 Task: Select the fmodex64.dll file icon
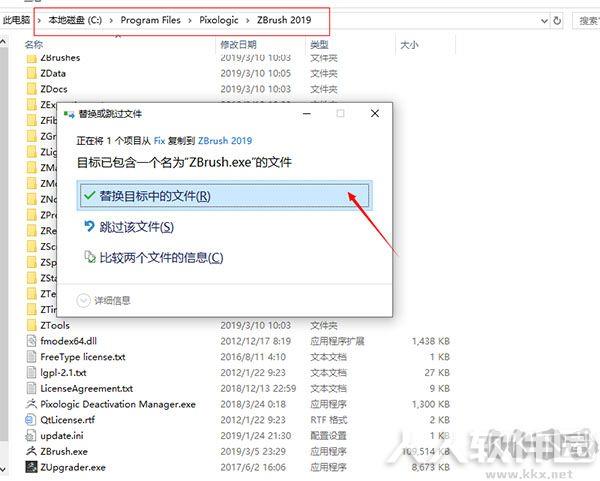pyautogui.click(x=31, y=341)
